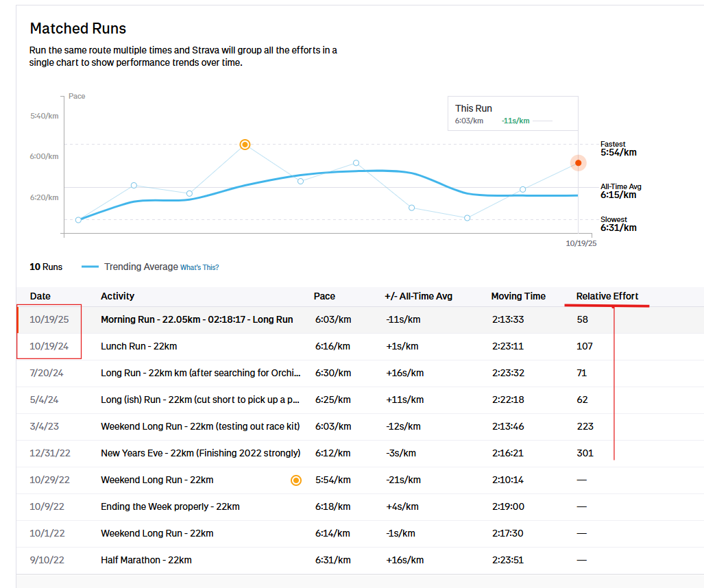Click the Moving Time column header
The height and width of the screenshot is (588, 704).
[x=518, y=296]
